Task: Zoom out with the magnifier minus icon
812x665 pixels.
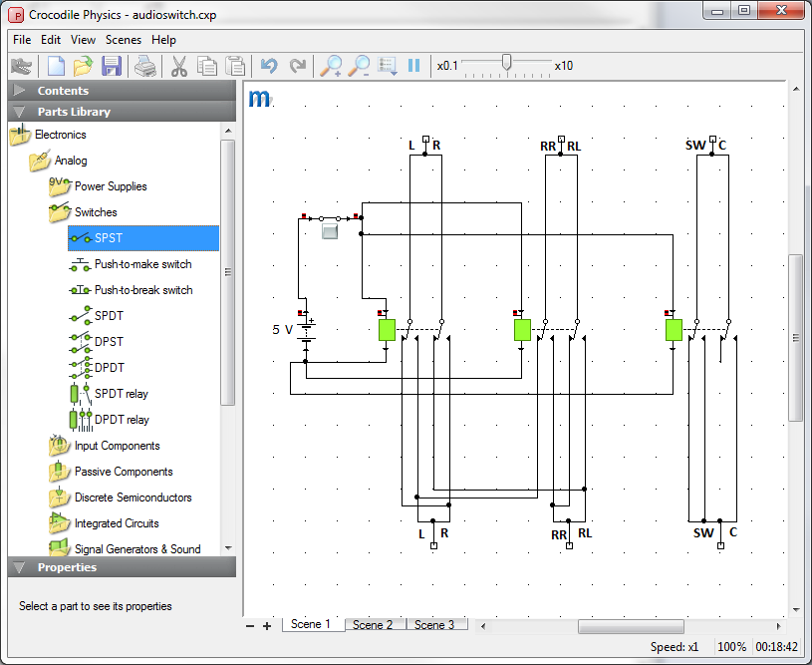Action: pos(359,67)
